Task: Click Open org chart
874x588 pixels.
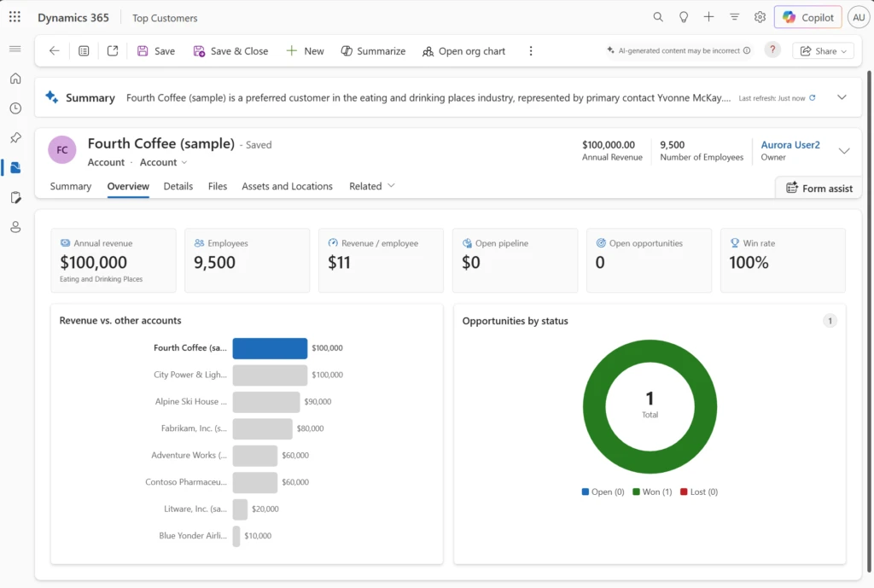Action: point(463,50)
